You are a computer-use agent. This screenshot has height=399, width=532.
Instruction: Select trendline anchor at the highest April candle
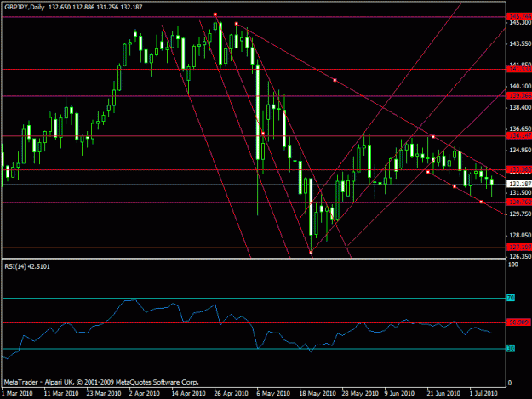[x=215, y=14]
